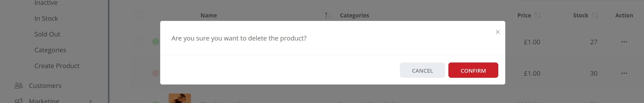Click the CONFIRM button to delete product

click(473, 70)
